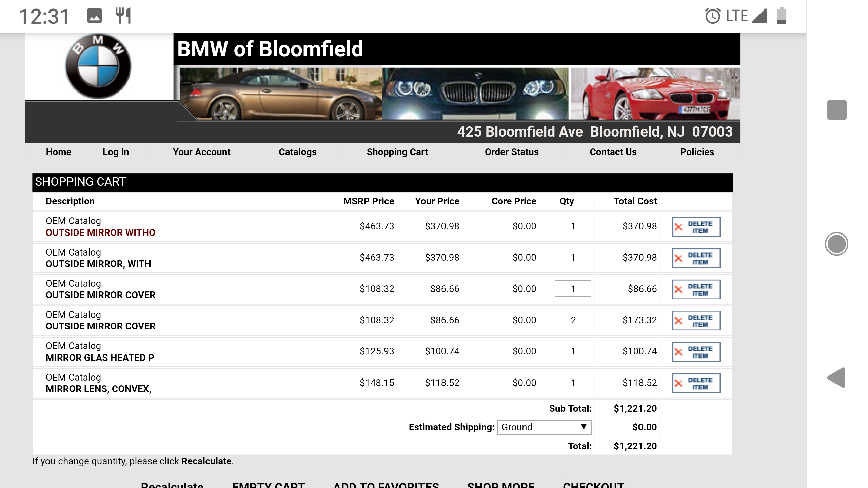
Task: Edit quantity for $173.32 total mirror cover
Action: point(573,320)
